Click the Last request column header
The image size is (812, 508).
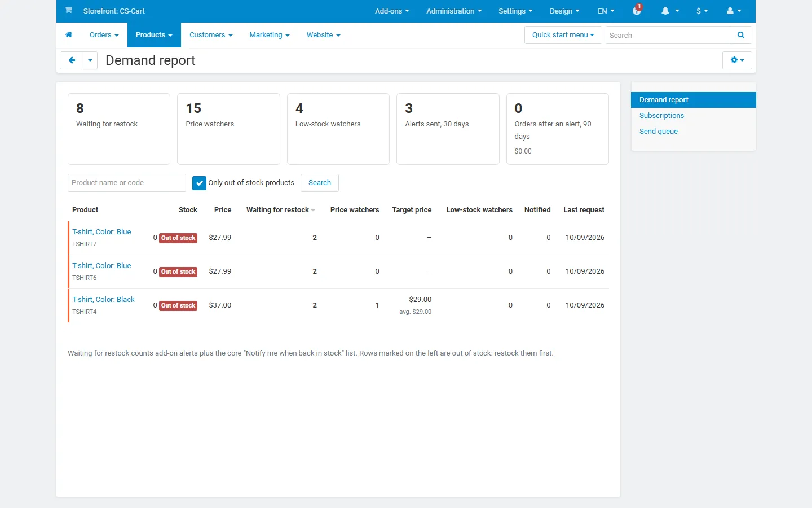[584, 210]
